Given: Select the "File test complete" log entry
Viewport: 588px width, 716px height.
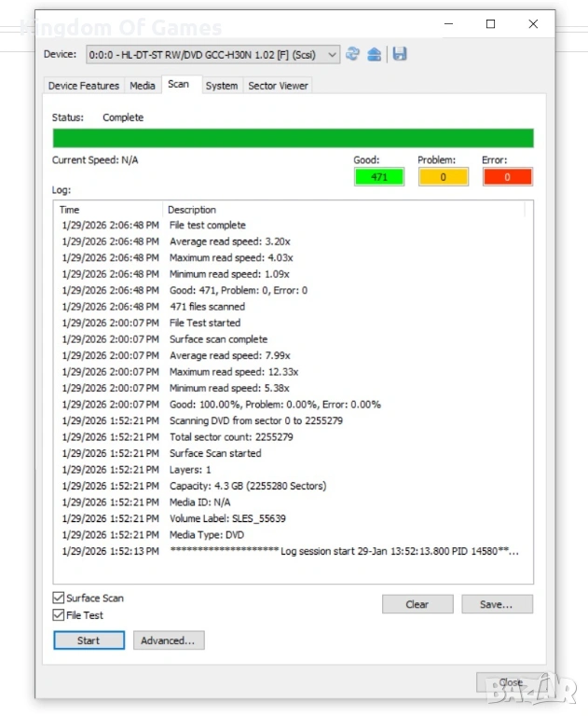Looking at the screenshot, I should tap(207, 226).
